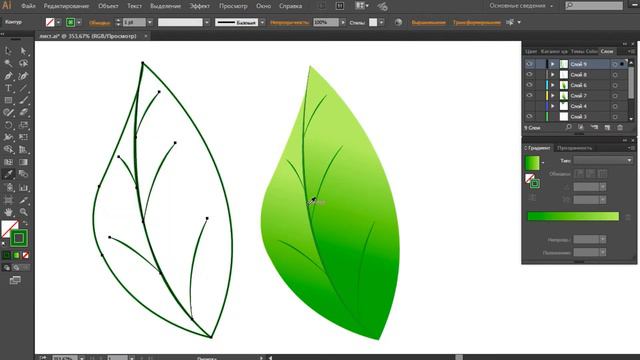This screenshot has width=640, height=360.
Task: Select the Rotate tool
Action: coord(8,125)
